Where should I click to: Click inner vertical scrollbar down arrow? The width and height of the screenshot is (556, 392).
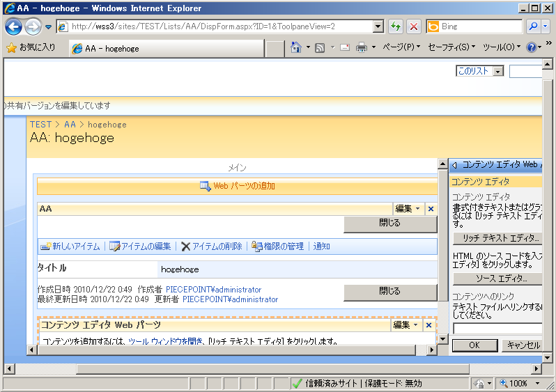442,339
